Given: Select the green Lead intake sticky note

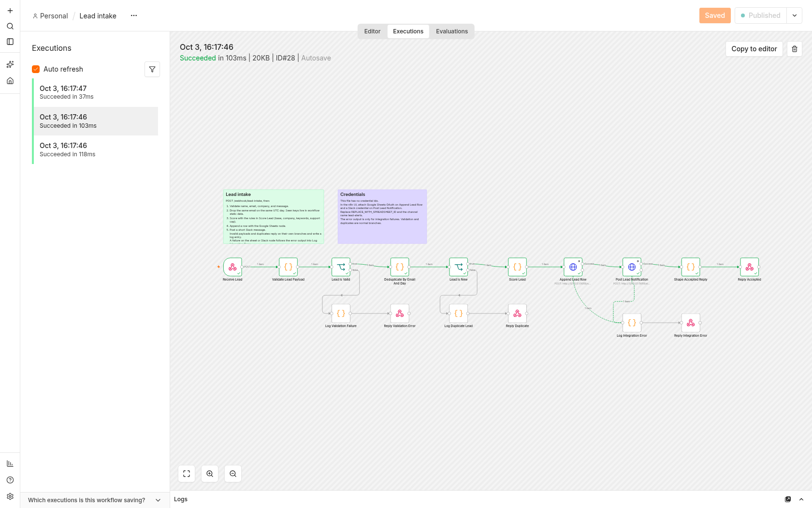Looking at the screenshot, I should 274,216.
